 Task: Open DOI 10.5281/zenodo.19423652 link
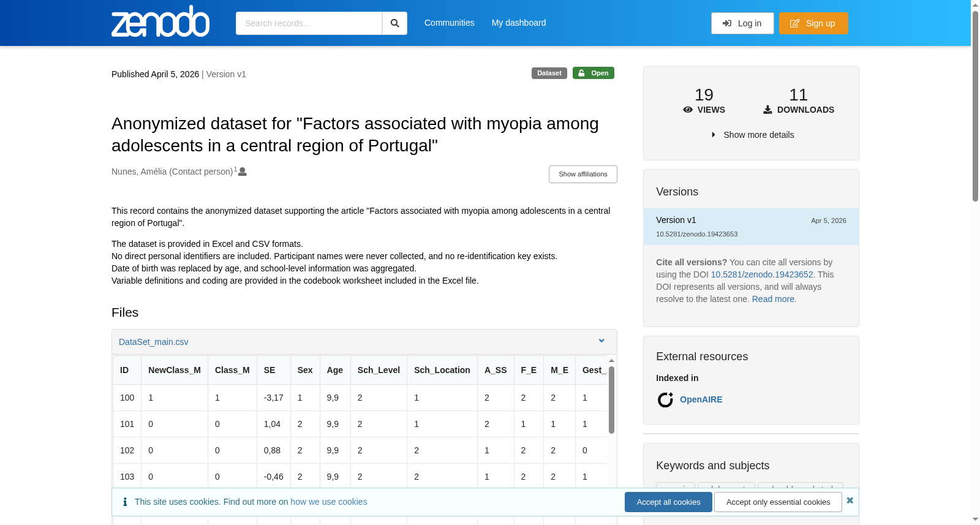click(762, 274)
